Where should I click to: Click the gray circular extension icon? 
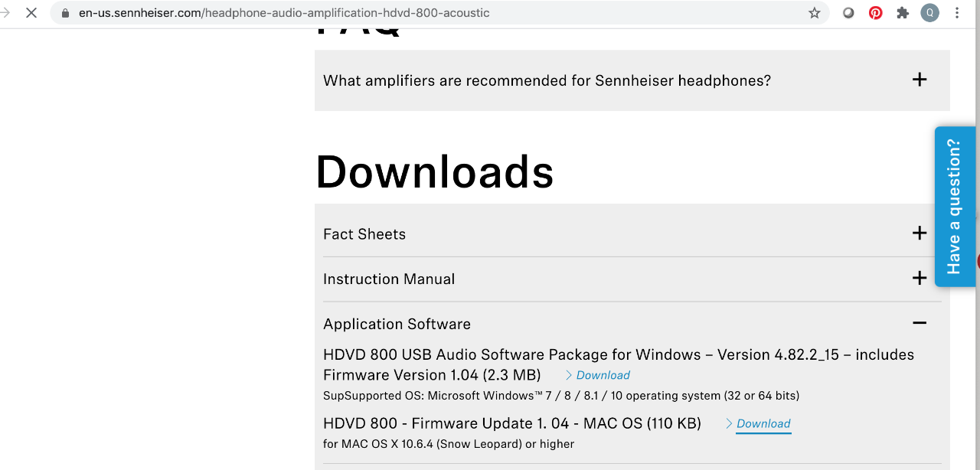(848, 13)
